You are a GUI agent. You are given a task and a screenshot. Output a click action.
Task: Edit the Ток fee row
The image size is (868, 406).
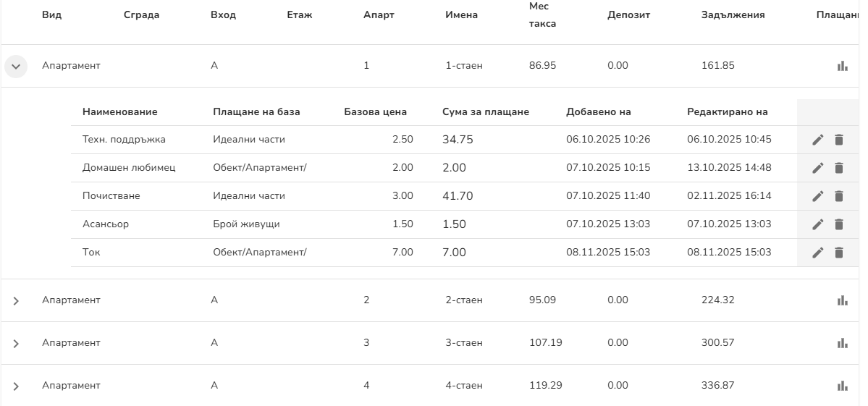(818, 253)
